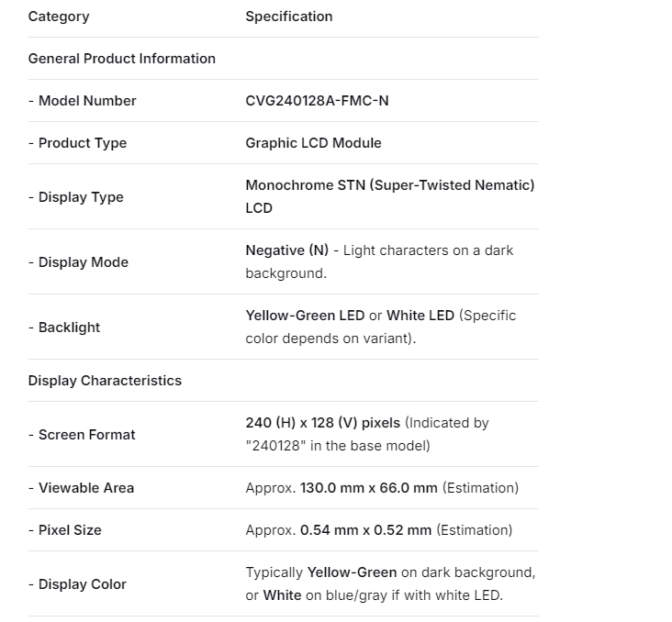Click the Screen Format label
Screen dimensions: 672x622
(82, 435)
